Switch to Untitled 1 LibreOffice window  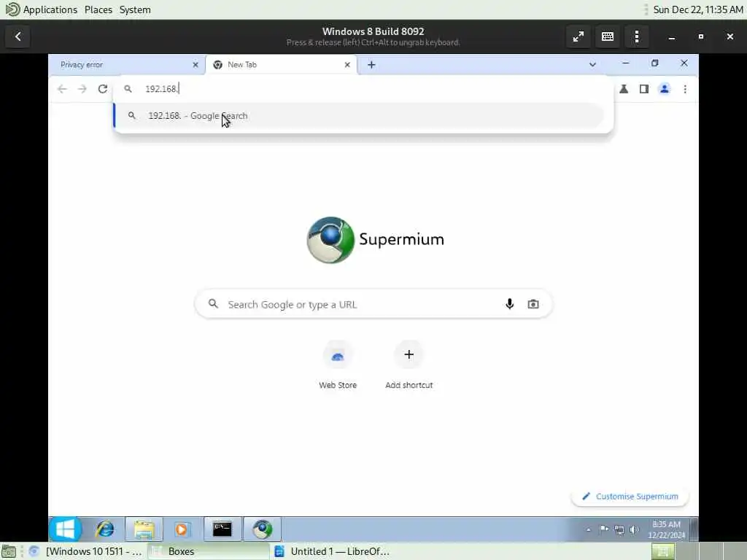pyautogui.click(x=332, y=551)
